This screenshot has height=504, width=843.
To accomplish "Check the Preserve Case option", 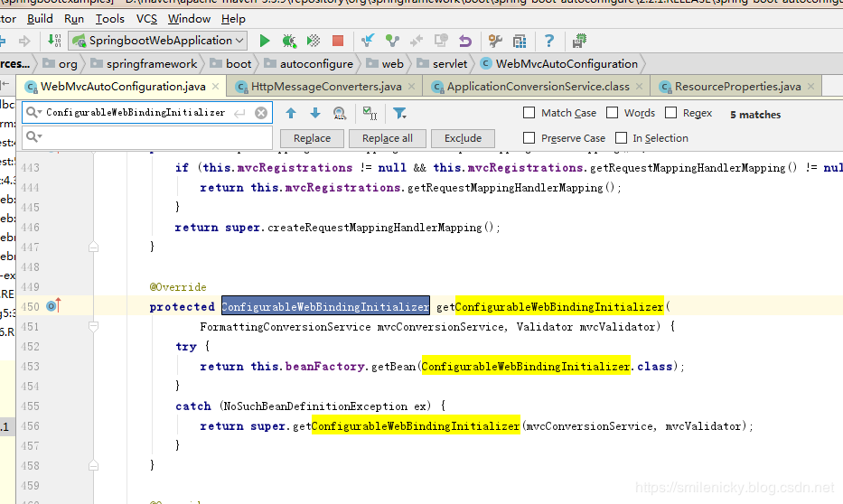I will tap(529, 138).
